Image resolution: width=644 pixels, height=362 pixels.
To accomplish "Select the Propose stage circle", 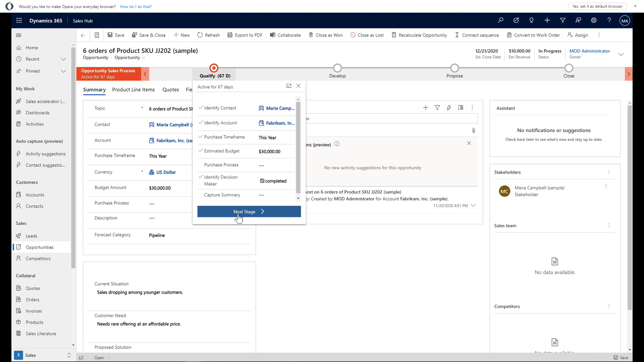I will point(454,68).
